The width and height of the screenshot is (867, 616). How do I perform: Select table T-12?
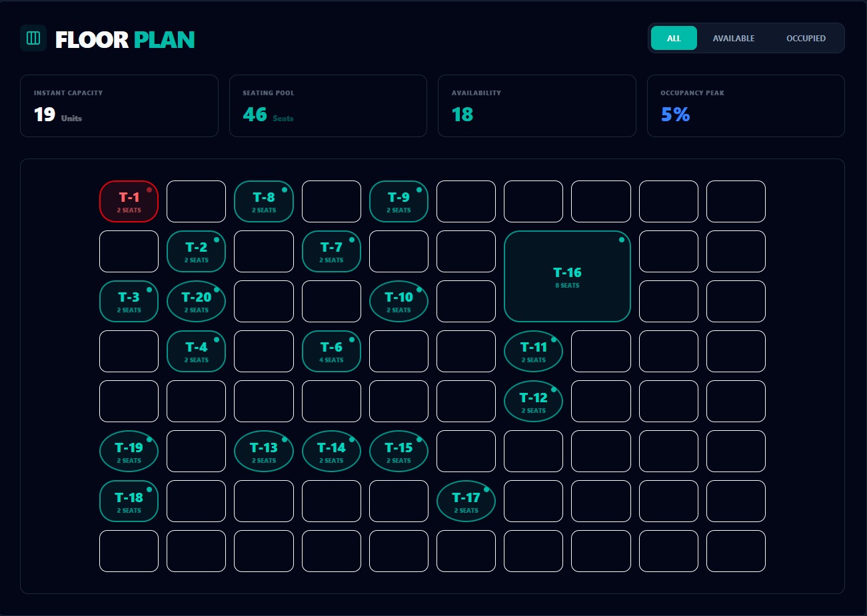(533, 401)
